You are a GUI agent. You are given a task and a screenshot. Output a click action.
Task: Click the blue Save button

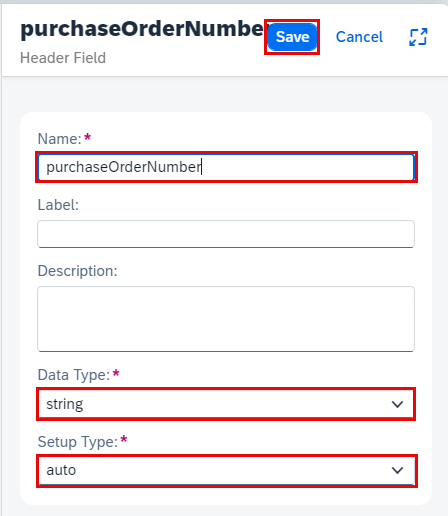point(292,37)
